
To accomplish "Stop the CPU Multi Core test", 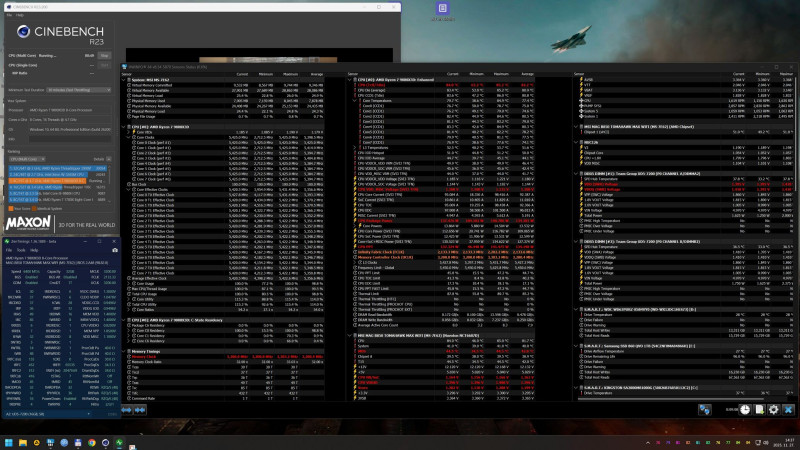I will click(x=105, y=55).
